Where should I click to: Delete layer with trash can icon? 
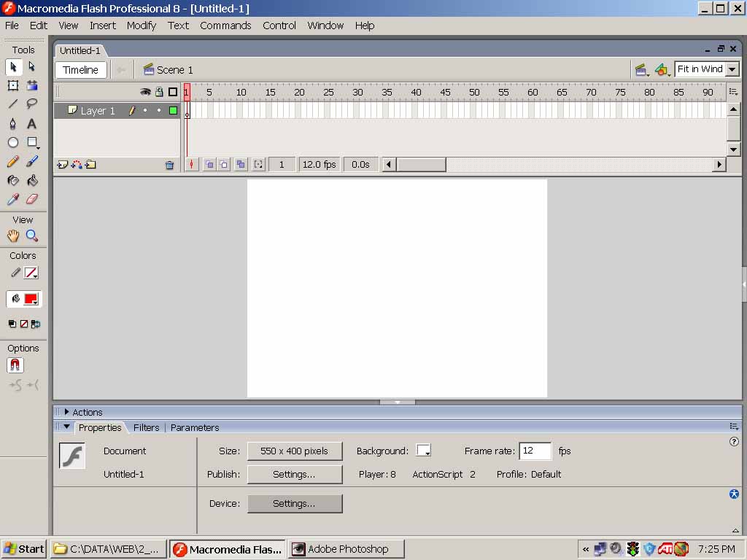(x=169, y=166)
